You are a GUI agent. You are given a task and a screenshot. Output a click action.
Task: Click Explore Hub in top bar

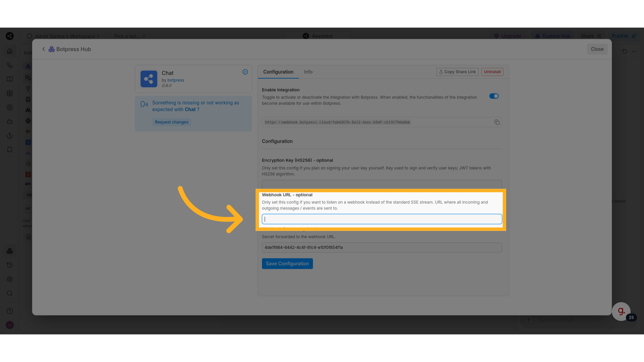(552, 36)
